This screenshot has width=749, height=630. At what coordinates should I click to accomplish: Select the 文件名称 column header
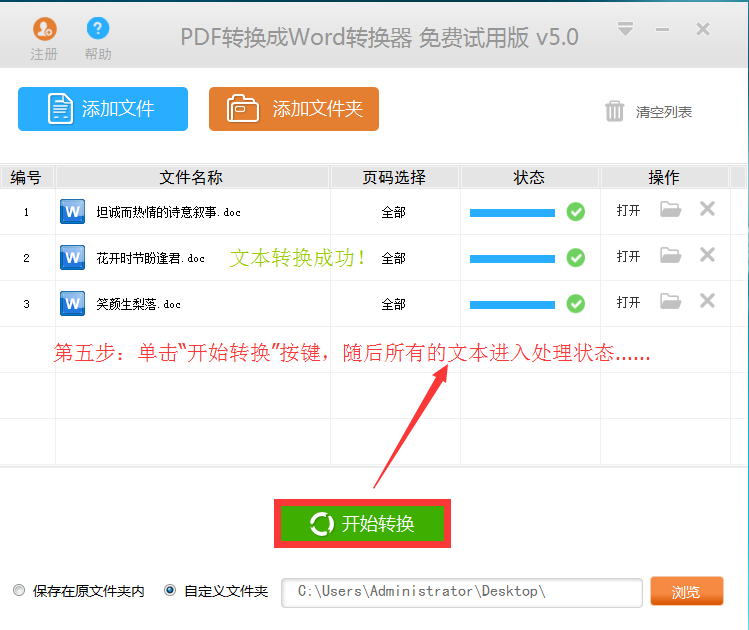tap(192, 177)
